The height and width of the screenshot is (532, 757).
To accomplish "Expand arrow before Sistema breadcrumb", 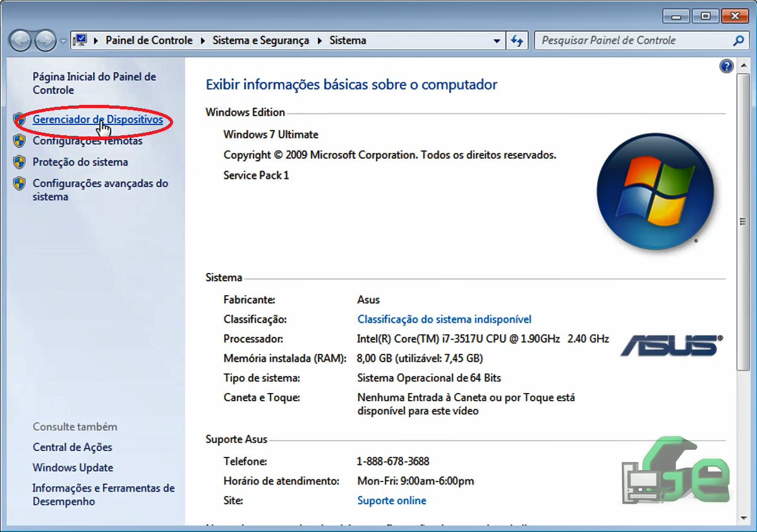I will click(x=320, y=40).
